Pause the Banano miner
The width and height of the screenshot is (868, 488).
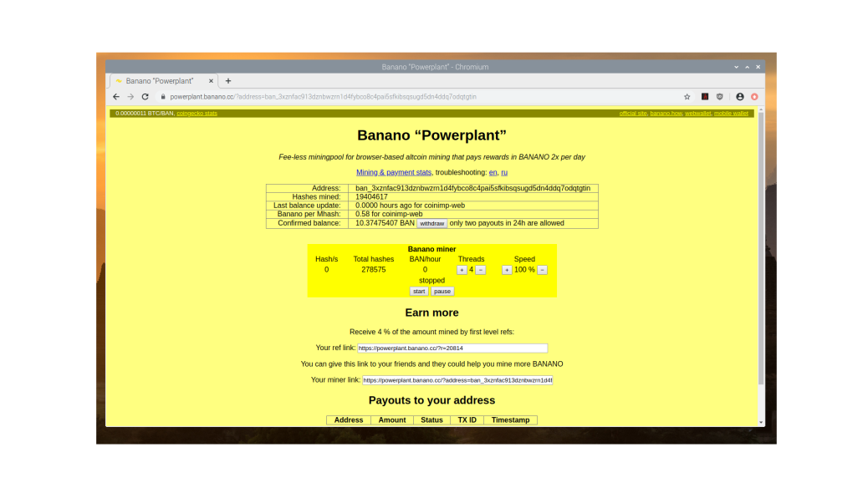[x=442, y=291]
